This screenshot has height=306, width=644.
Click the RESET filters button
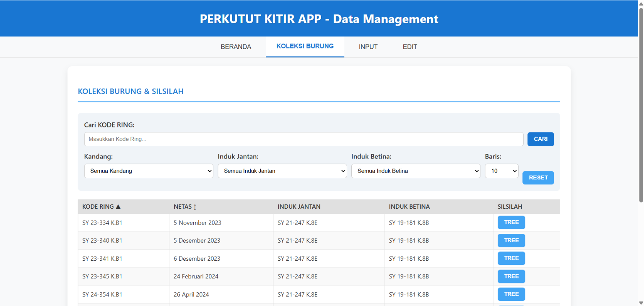tap(538, 178)
